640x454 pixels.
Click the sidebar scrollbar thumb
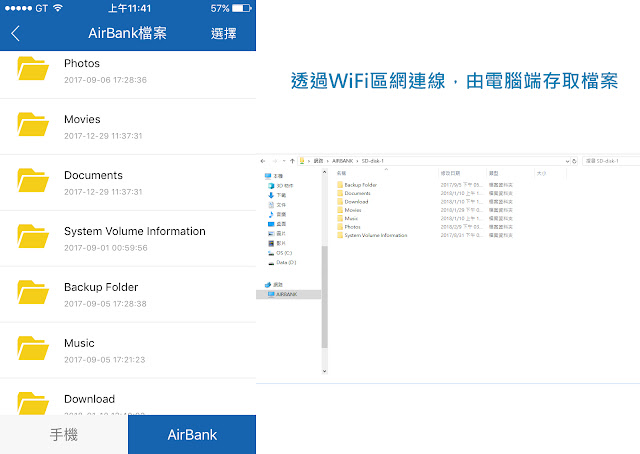[324, 297]
